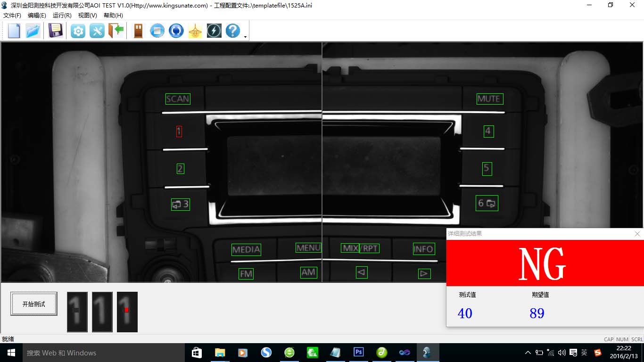Show hidden system tray icons
644x362 pixels.
click(x=528, y=353)
